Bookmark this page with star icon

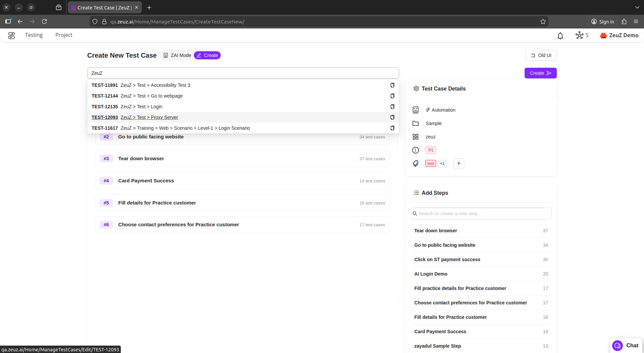(543, 22)
